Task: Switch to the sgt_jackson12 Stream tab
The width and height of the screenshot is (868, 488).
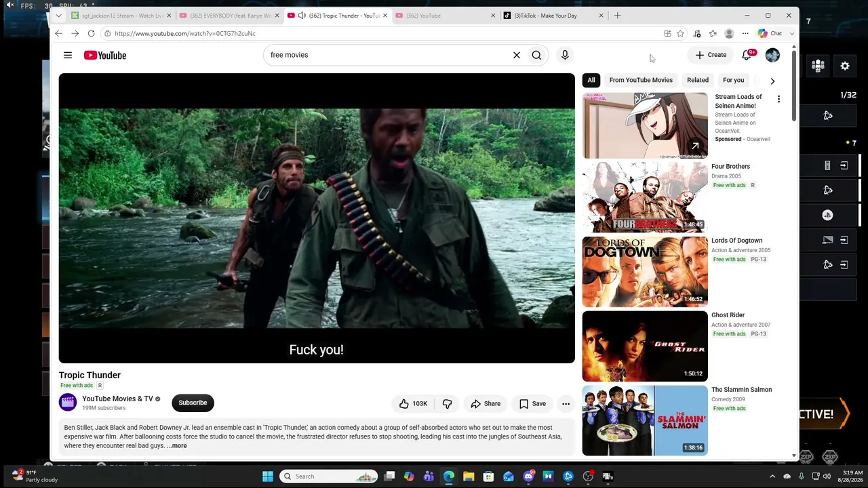Action: (121, 16)
